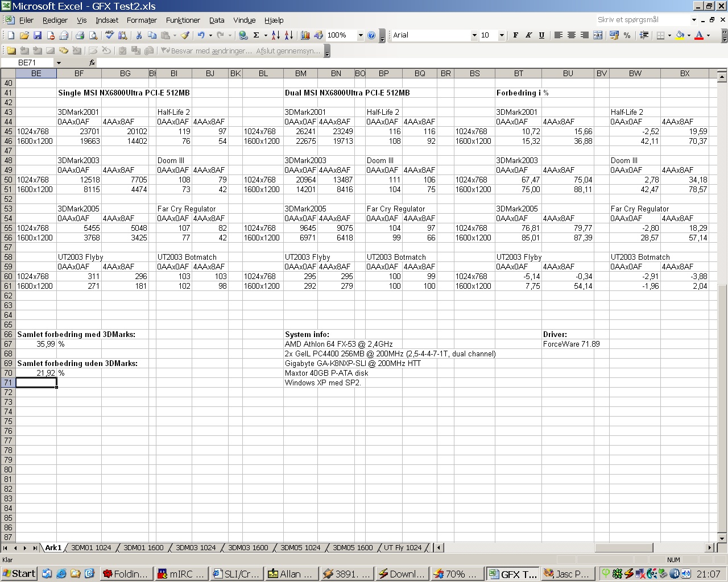
Task: Open Excel Help with the question mark icon
Action: tap(371, 35)
